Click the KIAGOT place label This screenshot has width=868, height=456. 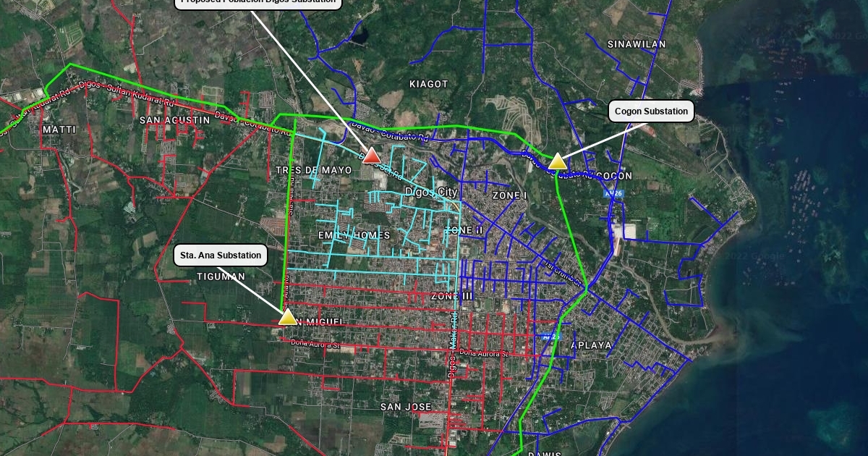[429, 84]
